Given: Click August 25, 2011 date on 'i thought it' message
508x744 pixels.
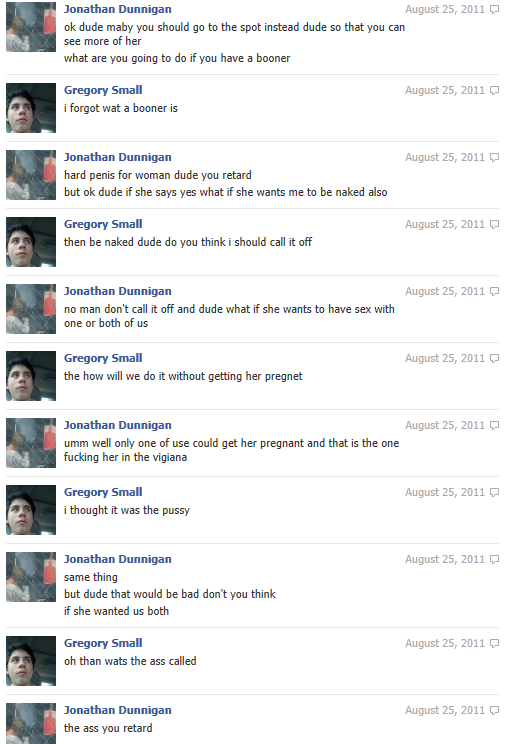Looking at the screenshot, I should tap(444, 493).
